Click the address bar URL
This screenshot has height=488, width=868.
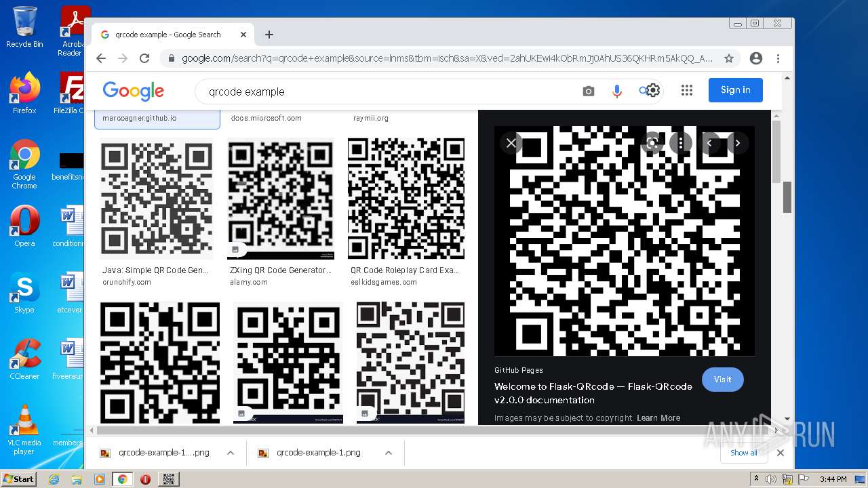click(x=447, y=58)
